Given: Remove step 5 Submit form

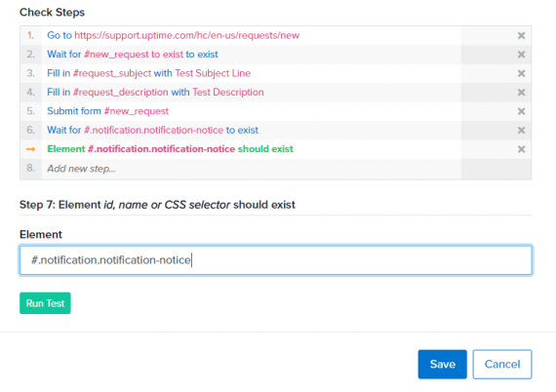Looking at the screenshot, I should pos(521,111).
